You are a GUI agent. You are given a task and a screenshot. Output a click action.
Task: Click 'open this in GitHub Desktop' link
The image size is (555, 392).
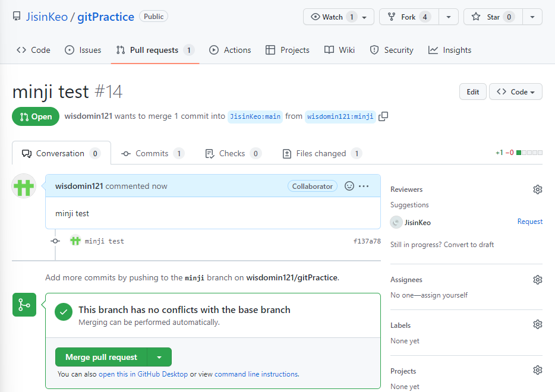tap(143, 374)
